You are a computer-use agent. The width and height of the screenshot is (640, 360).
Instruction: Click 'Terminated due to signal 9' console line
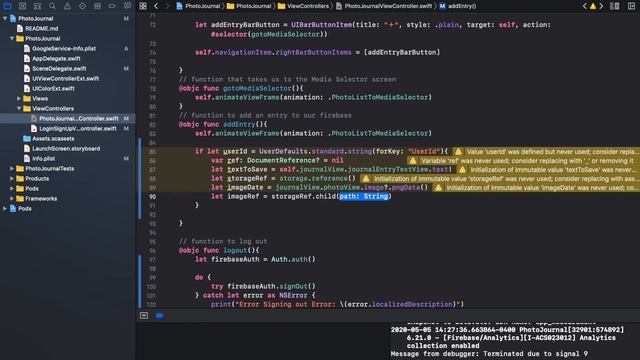pyautogui.click(x=489, y=354)
